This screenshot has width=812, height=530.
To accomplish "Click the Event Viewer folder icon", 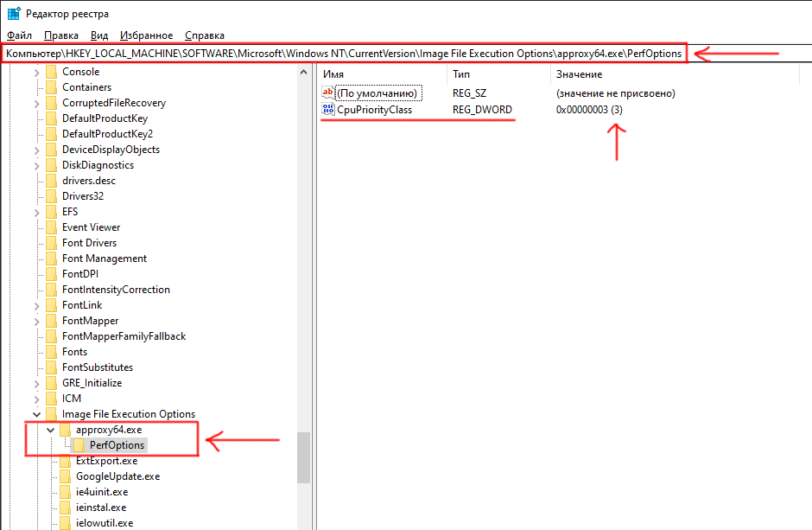I will tap(51, 227).
